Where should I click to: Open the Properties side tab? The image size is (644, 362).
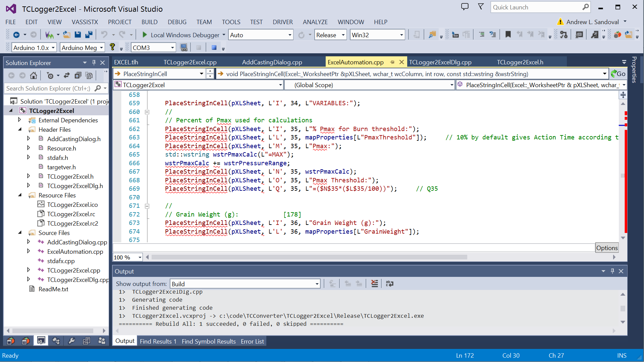(634, 69)
